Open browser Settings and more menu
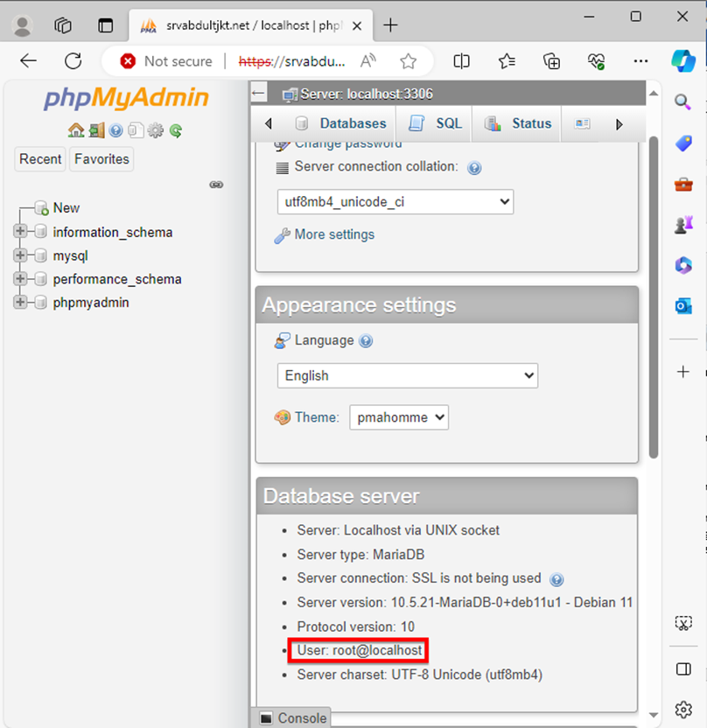This screenshot has height=728, width=707. pyautogui.click(x=640, y=61)
